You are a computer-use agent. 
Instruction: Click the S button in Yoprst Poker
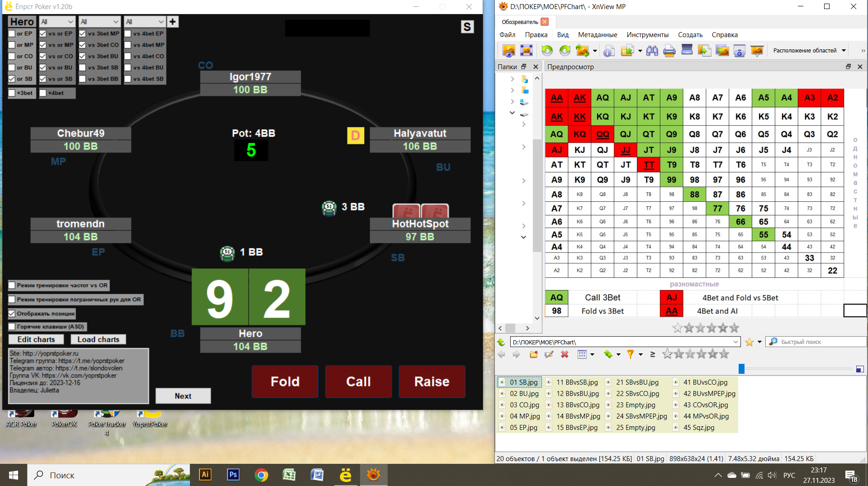point(467,27)
